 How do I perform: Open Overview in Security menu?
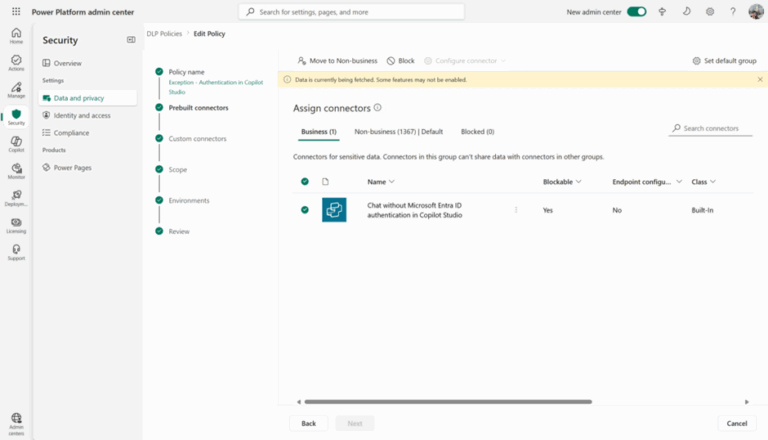[x=88, y=63]
